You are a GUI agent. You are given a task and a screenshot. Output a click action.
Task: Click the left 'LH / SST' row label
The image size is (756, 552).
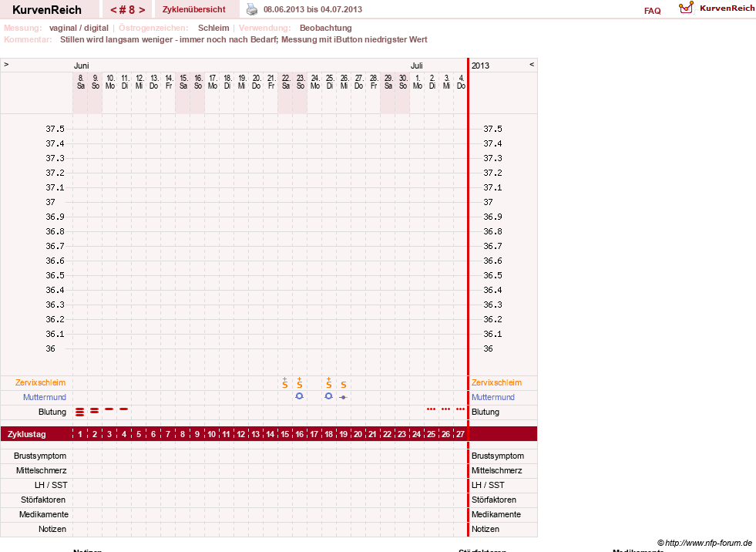[x=51, y=485]
